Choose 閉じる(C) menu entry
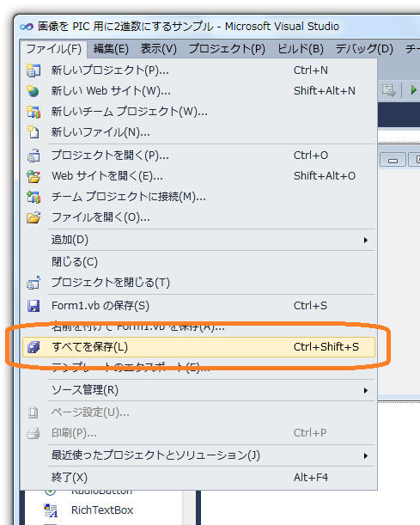Screen dimensions: 420x525 [198, 262]
